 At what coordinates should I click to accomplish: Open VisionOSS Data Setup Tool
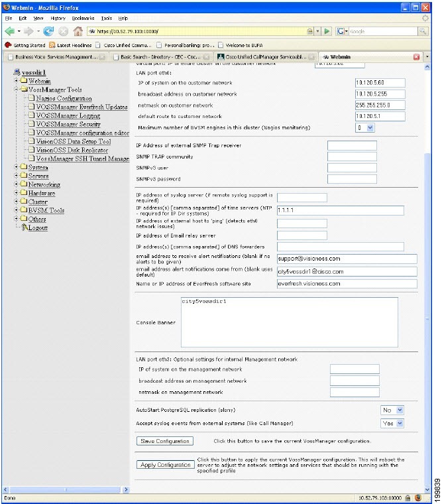(74, 141)
